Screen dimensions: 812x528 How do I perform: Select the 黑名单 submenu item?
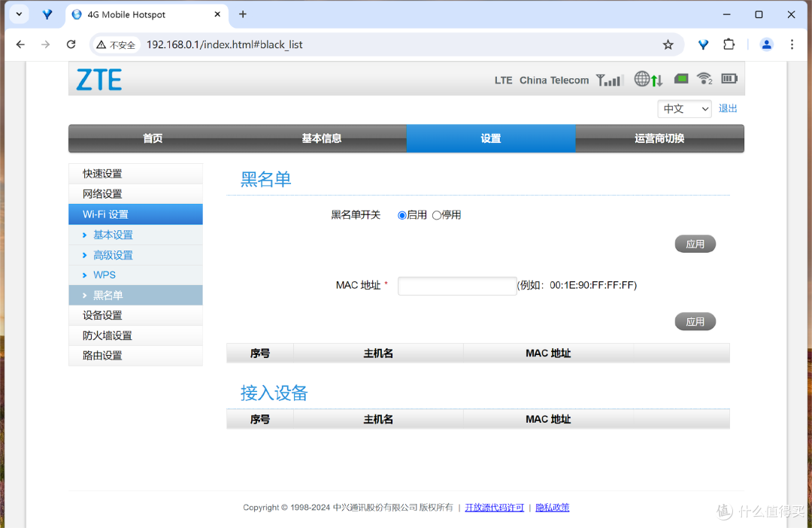click(135, 296)
